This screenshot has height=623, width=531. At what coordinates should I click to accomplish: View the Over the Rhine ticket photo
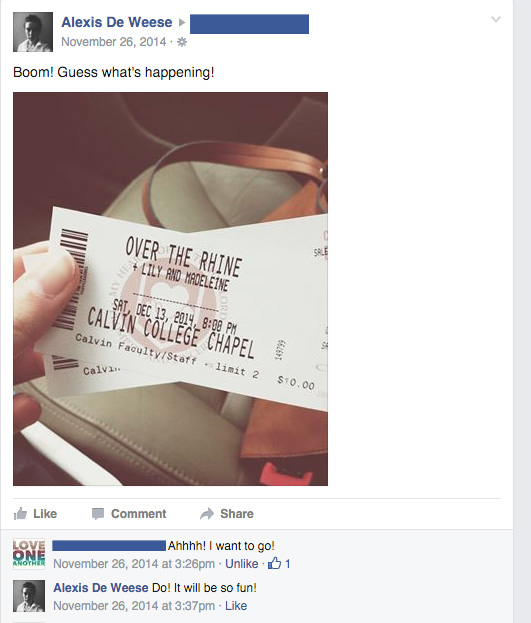pos(171,289)
